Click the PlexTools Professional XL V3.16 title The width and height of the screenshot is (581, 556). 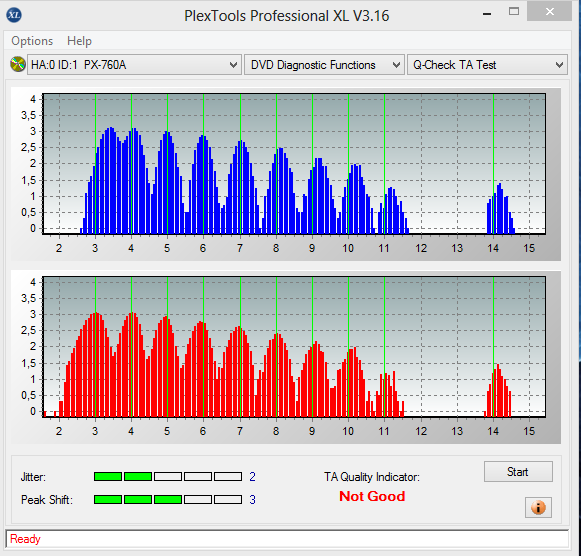(x=287, y=16)
